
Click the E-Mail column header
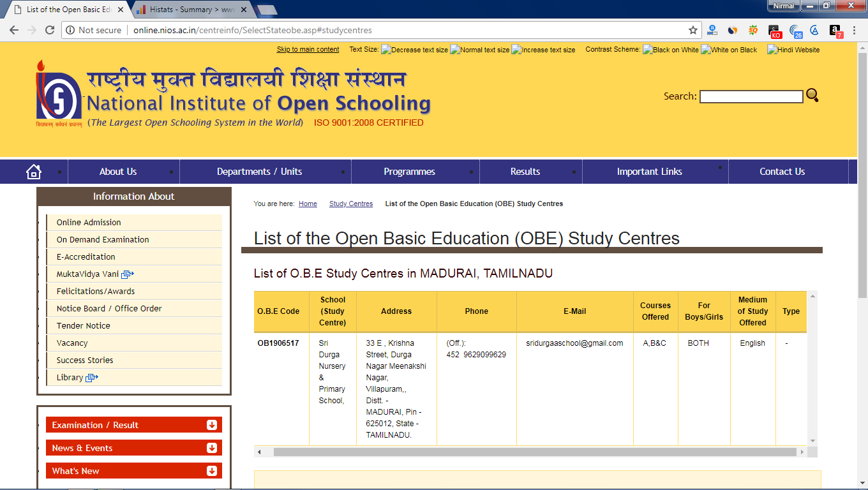(x=574, y=311)
